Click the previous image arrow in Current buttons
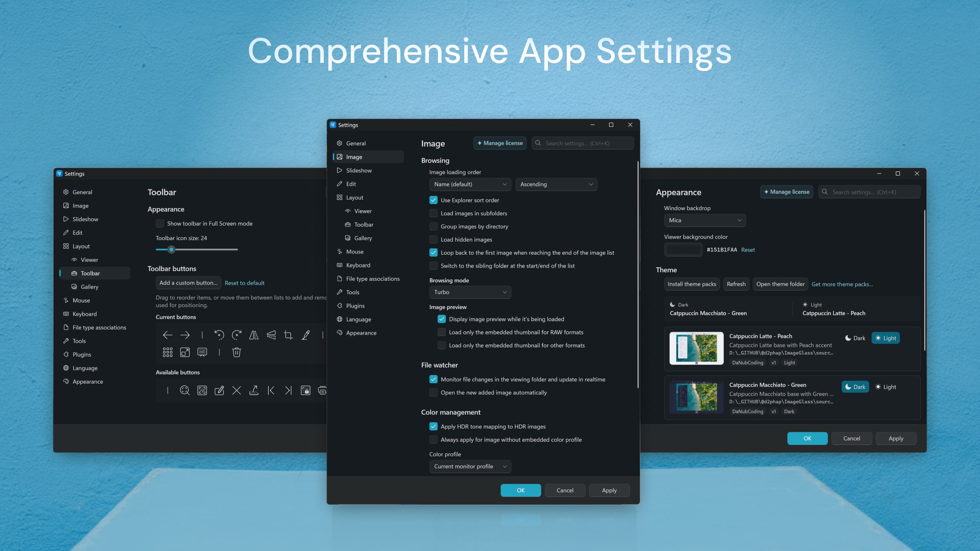980x551 pixels. pyautogui.click(x=167, y=335)
